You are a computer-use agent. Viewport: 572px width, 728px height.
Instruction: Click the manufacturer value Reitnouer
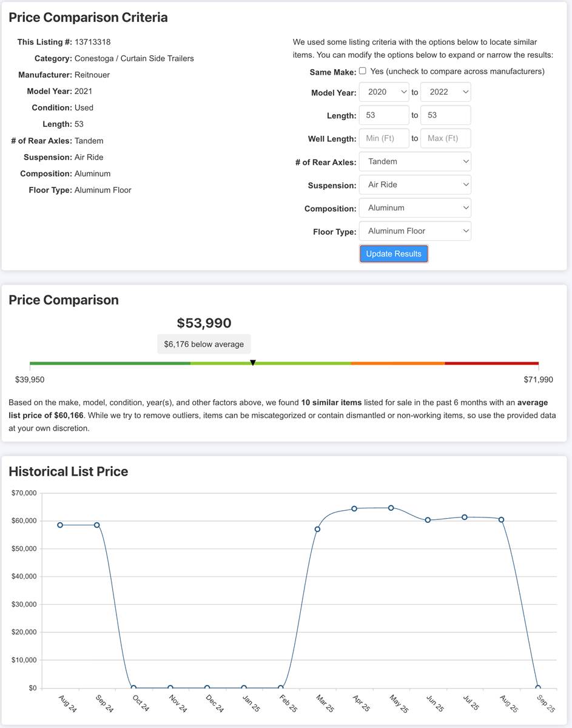tap(92, 75)
